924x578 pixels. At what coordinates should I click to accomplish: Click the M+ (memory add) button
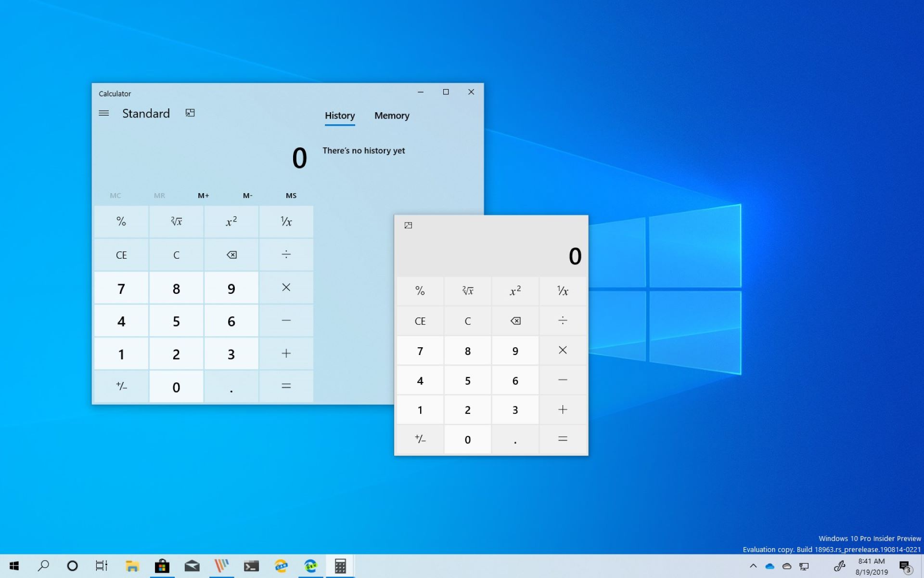coord(204,195)
